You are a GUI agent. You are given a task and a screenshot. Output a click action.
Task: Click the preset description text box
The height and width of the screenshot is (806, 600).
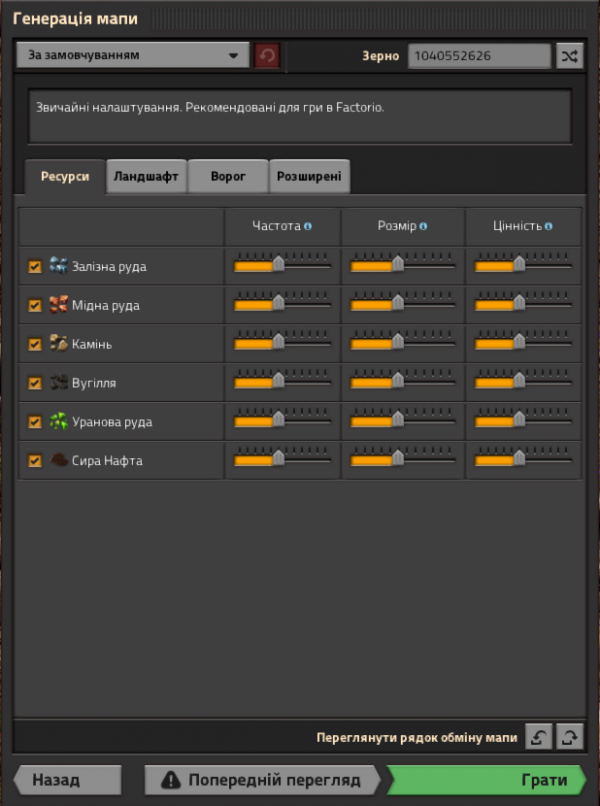click(300, 116)
